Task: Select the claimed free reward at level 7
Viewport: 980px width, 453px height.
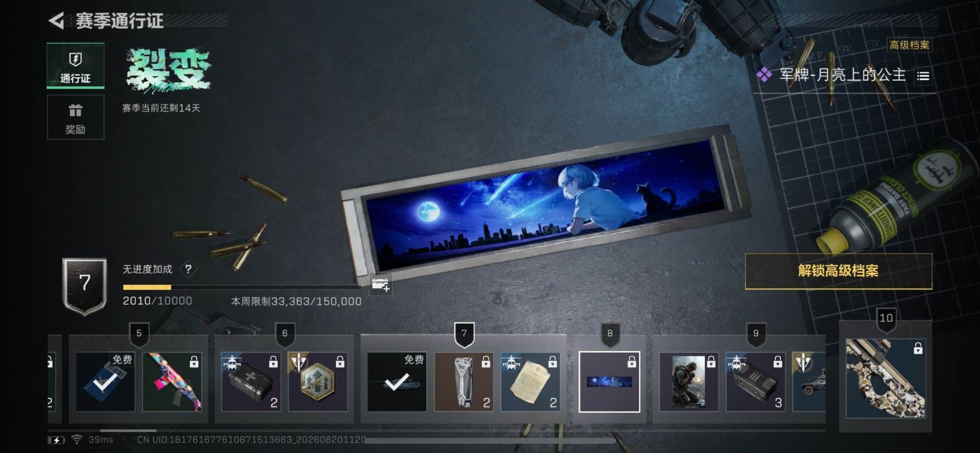Action: [x=397, y=382]
